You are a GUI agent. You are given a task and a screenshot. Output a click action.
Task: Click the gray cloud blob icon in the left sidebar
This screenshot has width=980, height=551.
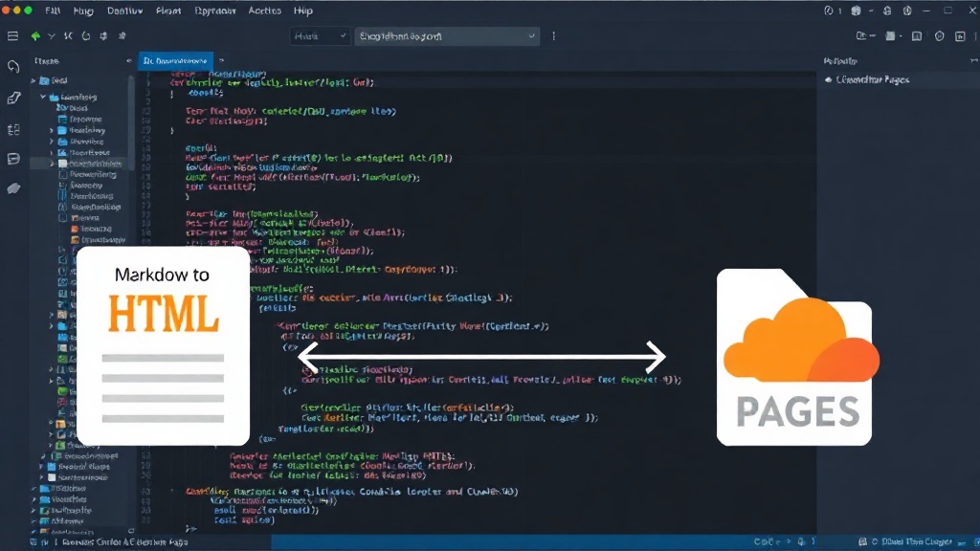(x=13, y=188)
